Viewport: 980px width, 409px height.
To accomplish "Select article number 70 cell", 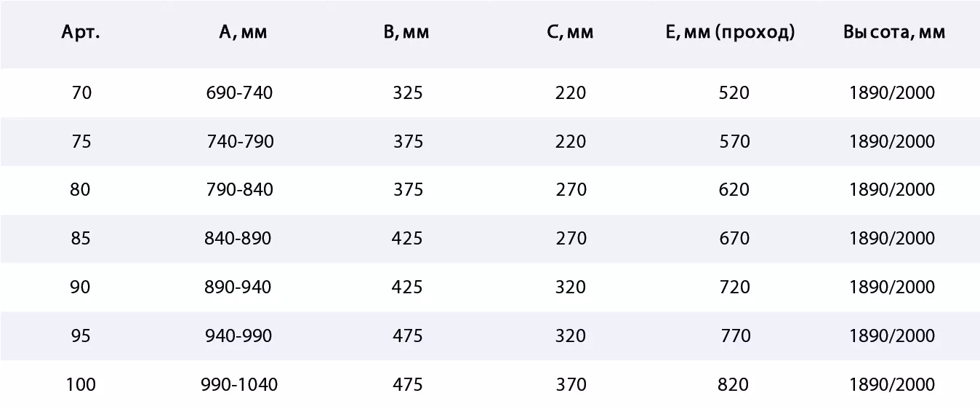I will (x=81, y=93).
